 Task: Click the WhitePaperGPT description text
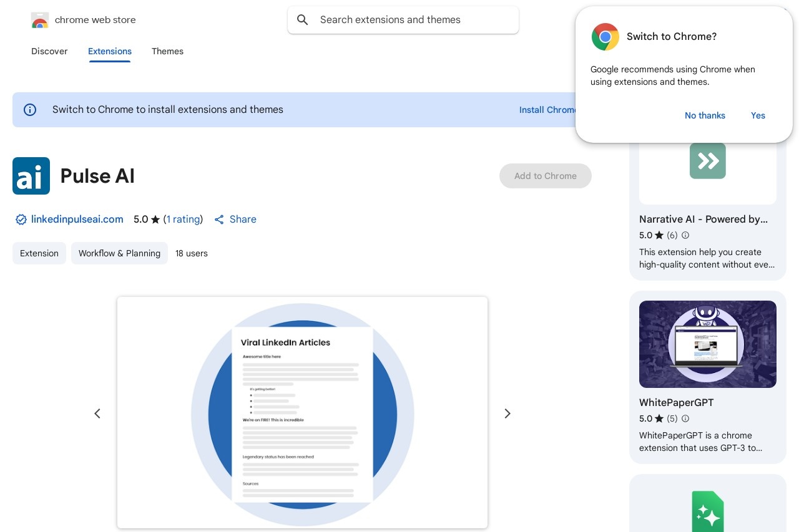tap(700, 442)
